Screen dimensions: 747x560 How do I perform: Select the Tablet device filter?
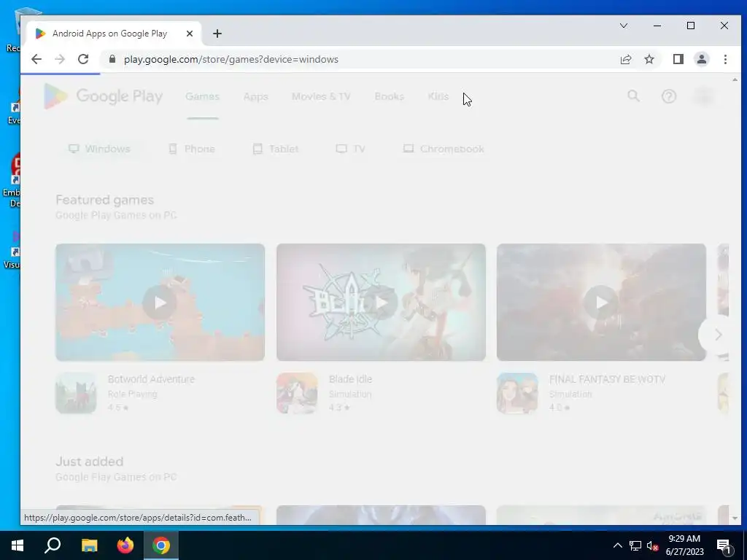click(275, 149)
